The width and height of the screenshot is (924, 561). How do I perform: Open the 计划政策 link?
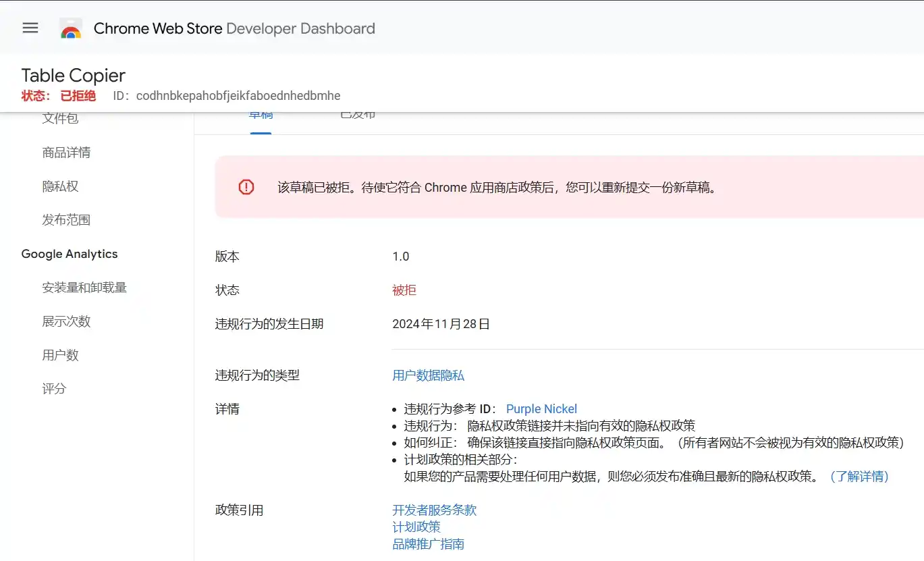pyautogui.click(x=416, y=527)
